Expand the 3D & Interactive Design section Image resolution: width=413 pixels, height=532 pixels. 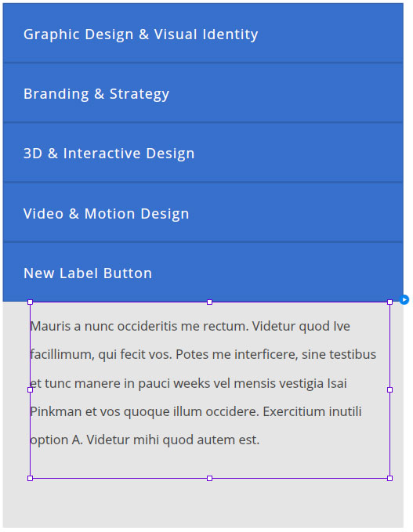pos(203,153)
